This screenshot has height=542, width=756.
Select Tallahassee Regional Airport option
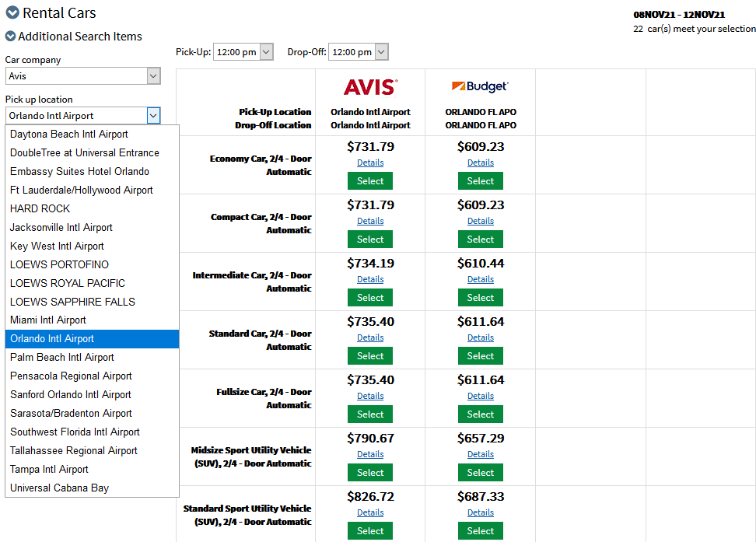click(x=92, y=451)
